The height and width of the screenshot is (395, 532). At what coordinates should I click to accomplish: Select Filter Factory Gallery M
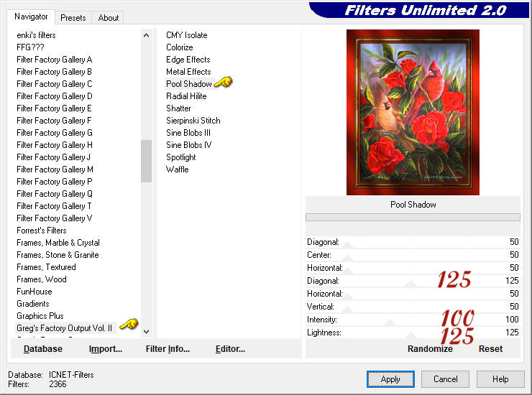point(55,169)
